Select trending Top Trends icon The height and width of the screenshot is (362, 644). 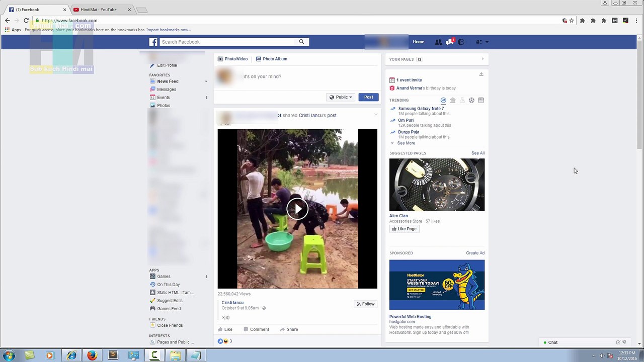[443, 101]
